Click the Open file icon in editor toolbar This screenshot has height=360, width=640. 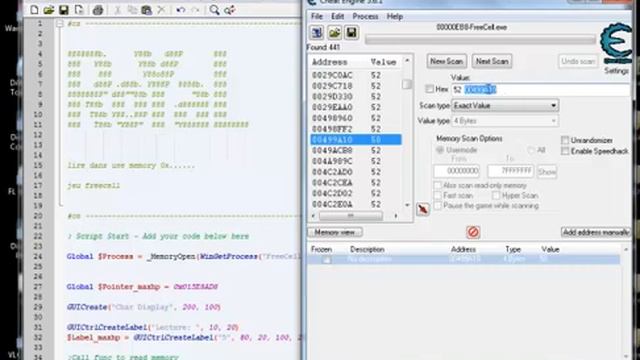tap(49, 10)
